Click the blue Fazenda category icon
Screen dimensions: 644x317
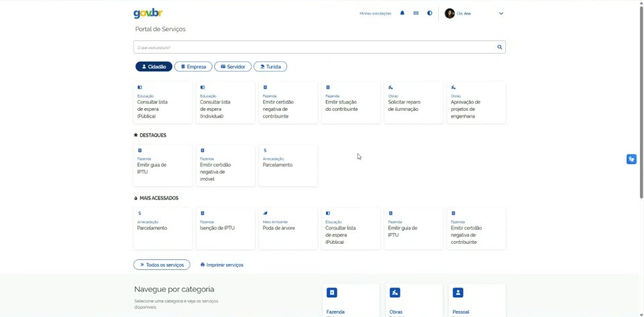coord(332,292)
